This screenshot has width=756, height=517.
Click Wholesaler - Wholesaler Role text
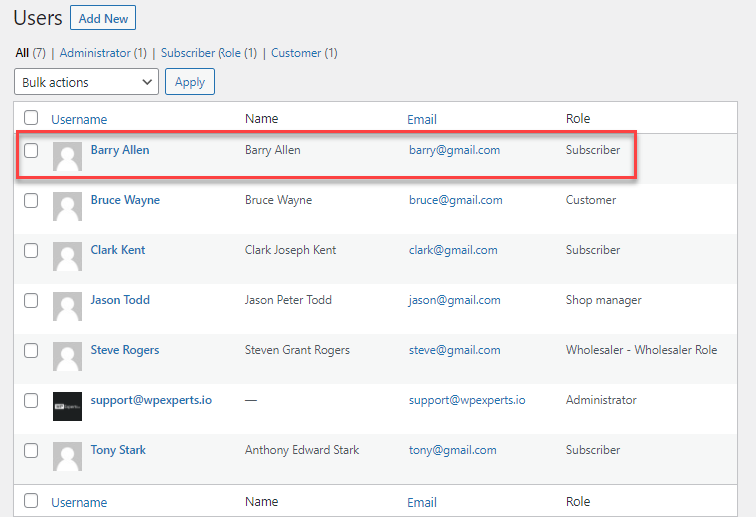642,350
